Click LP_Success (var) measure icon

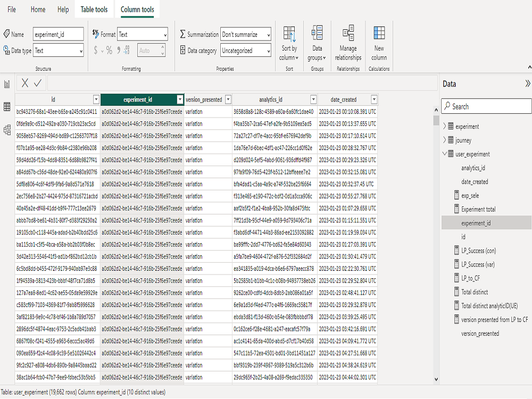[x=456, y=264]
